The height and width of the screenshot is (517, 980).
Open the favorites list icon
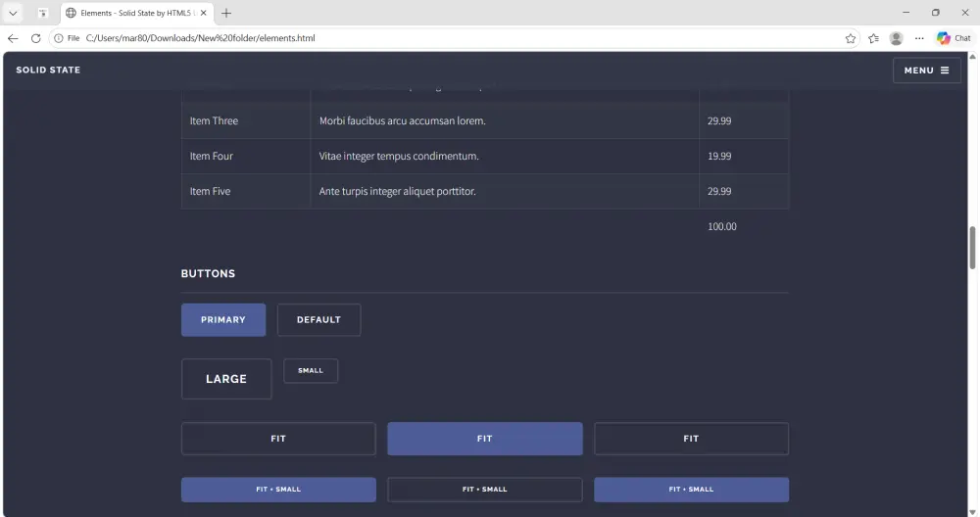(874, 38)
